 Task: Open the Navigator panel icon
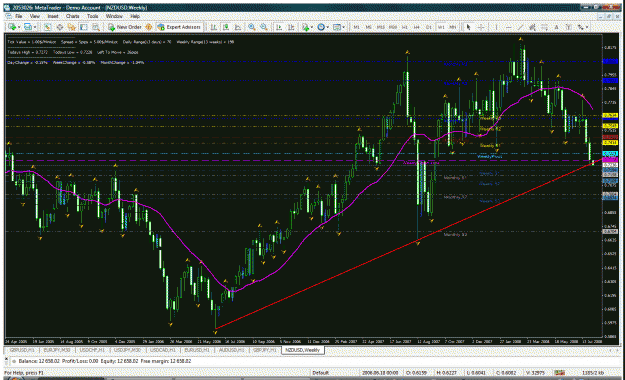tap(72, 27)
